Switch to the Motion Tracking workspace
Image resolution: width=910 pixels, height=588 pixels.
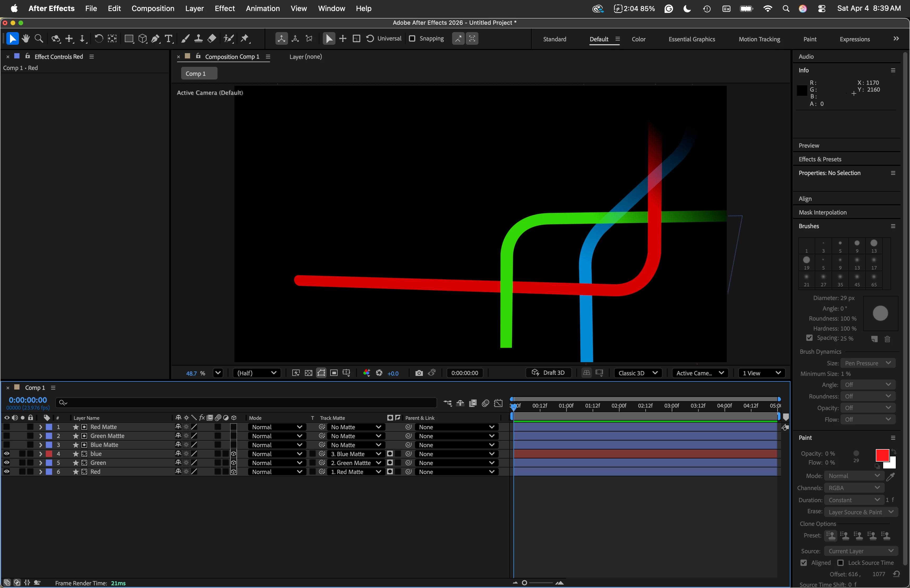pos(759,39)
